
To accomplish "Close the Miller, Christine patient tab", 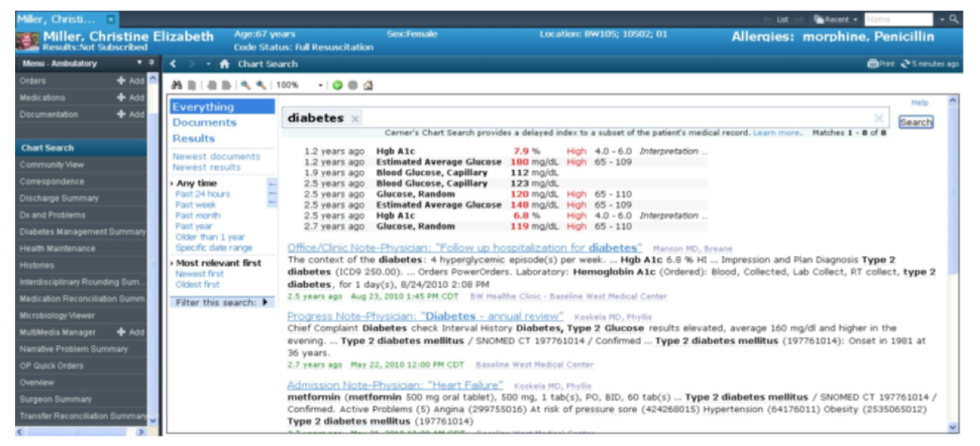I will click(x=110, y=19).
